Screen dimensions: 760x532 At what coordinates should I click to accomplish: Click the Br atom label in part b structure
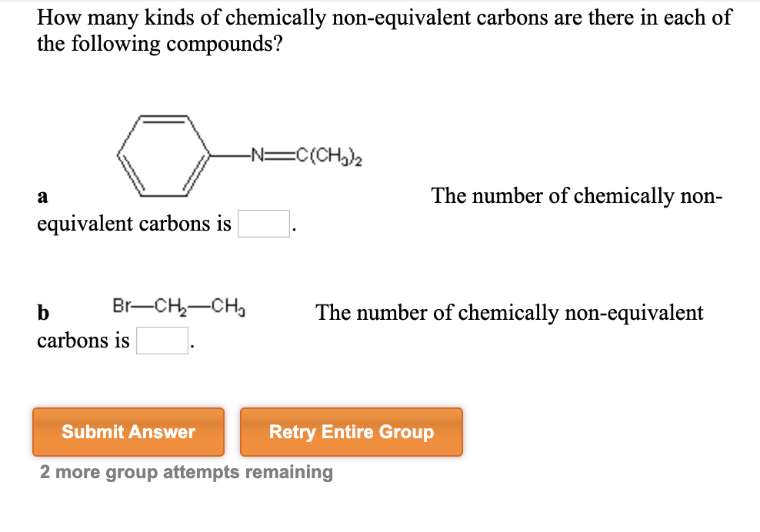pos(121,304)
